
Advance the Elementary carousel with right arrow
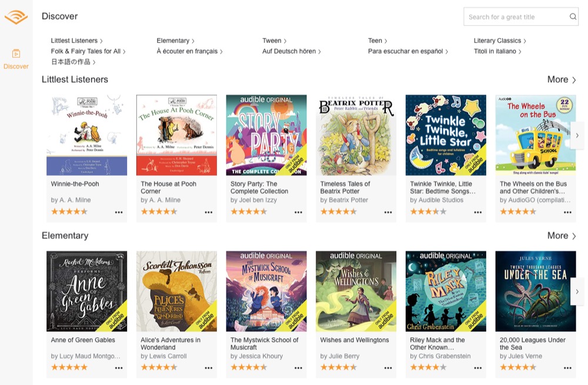577,291
